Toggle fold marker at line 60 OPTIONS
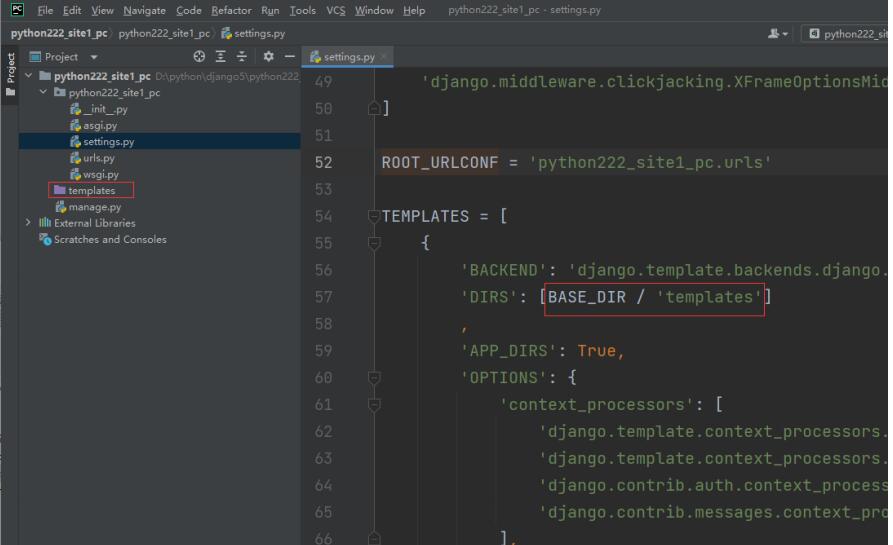This screenshot has height=545, width=893. click(x=374, y=378)
